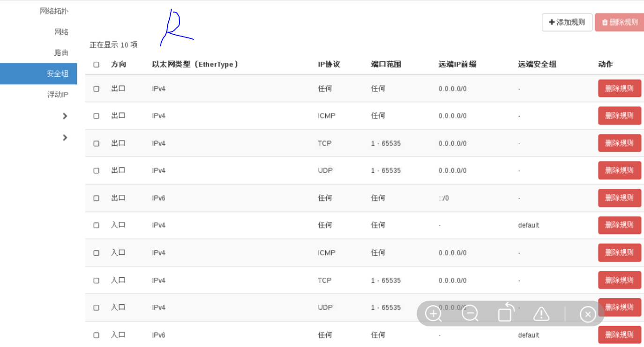The height and width of the screenshot is (347, 644).
Task: Open 浮动IP in the sidebar
Action: pos(58,95)
